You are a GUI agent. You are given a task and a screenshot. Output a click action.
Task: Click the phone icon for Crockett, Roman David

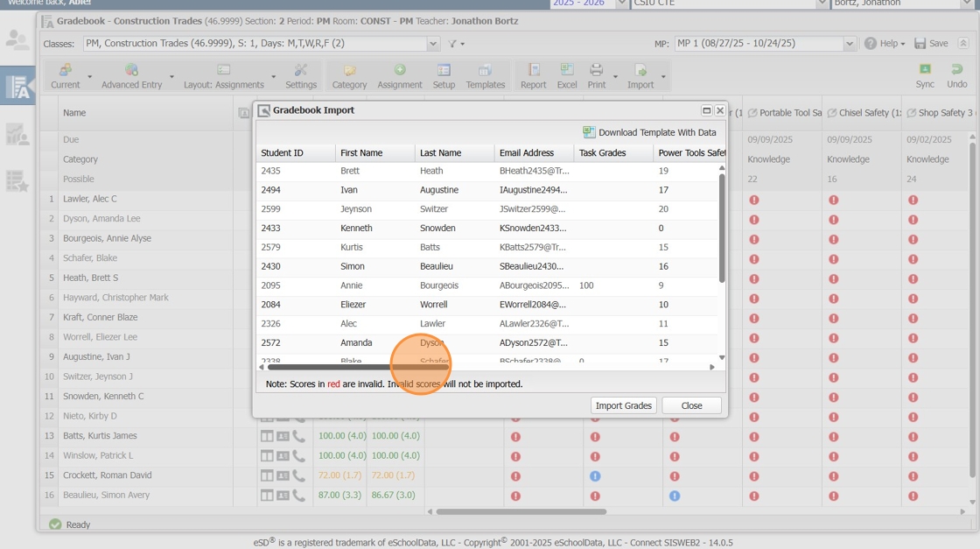[x=298, y=475]
